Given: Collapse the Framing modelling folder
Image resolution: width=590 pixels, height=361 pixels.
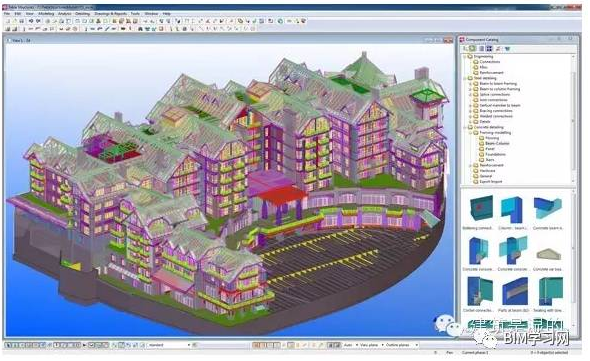Looking at the screenshot, I should pyautogui.click(x=470, y=133).
